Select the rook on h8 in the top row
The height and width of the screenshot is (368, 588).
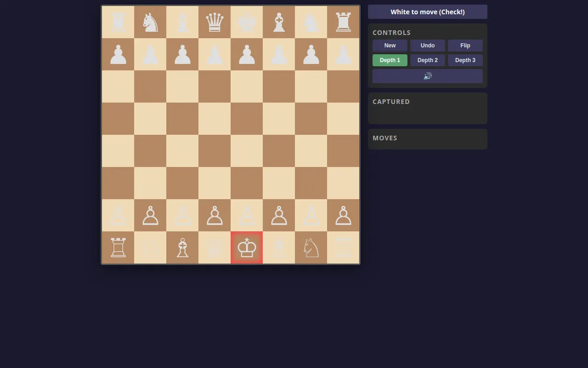(343, 22)
